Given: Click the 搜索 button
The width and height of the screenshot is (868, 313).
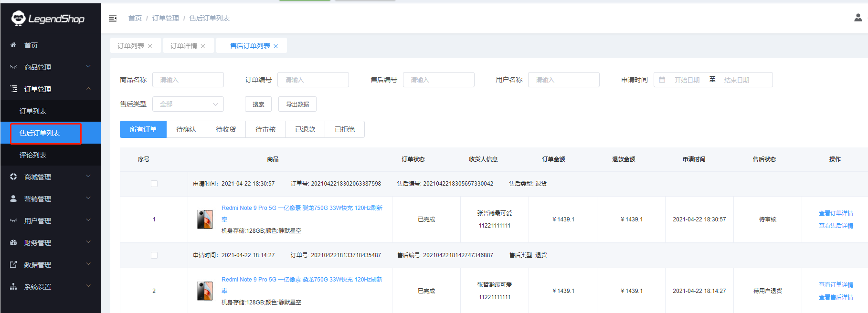Looking at the screenshot, I should click(x=258, y=104).
